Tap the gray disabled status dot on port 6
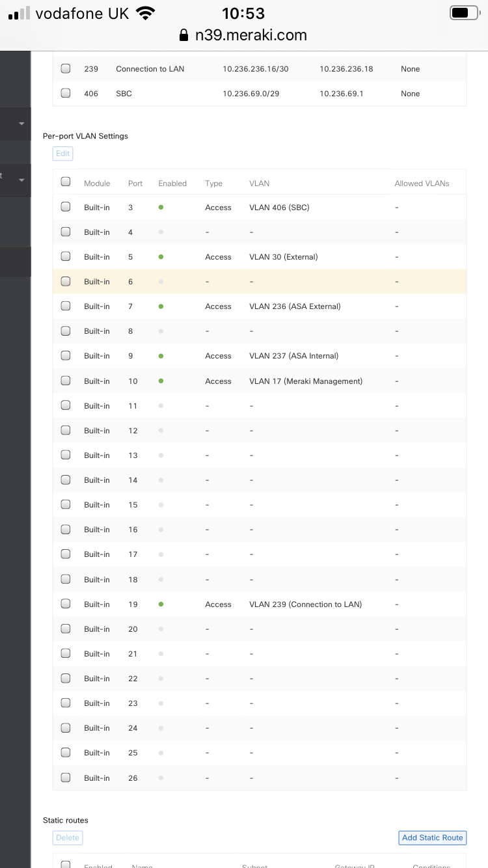This screenshot has width=488, height=868. click(161, 280)
